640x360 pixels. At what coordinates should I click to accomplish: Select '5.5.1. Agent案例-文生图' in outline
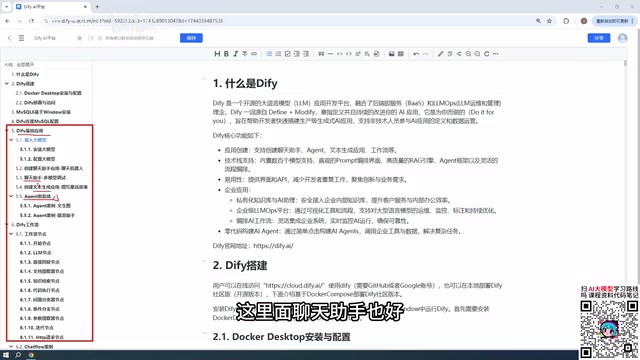tap(45, 206)
